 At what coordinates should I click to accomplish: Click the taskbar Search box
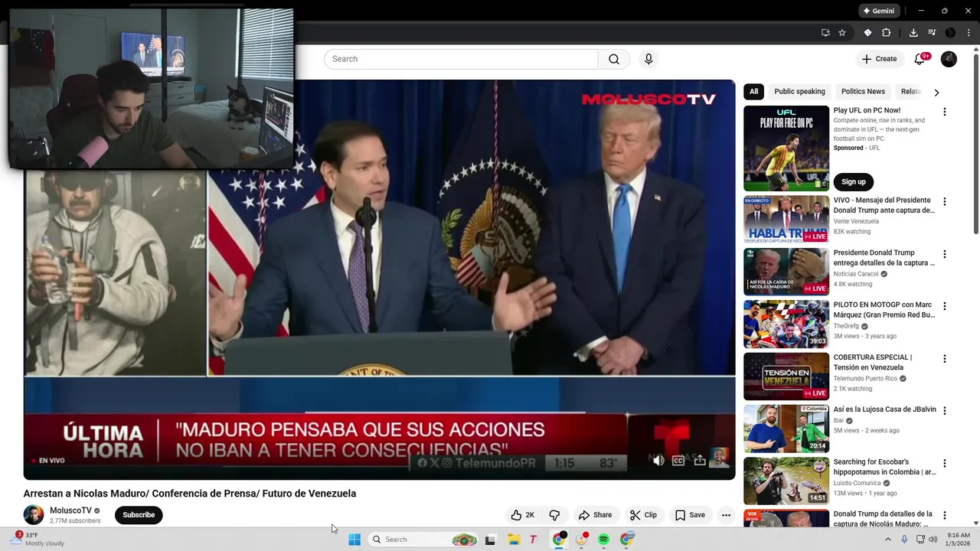[x=423, y=540]
